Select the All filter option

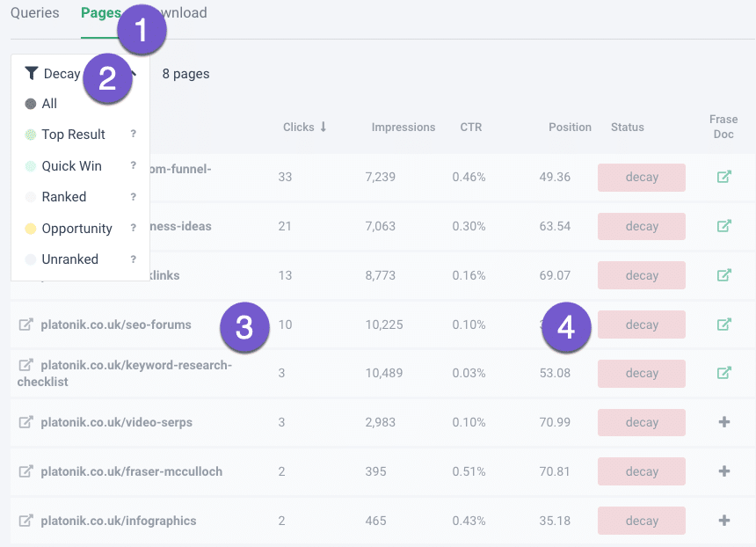coord(49,104)
